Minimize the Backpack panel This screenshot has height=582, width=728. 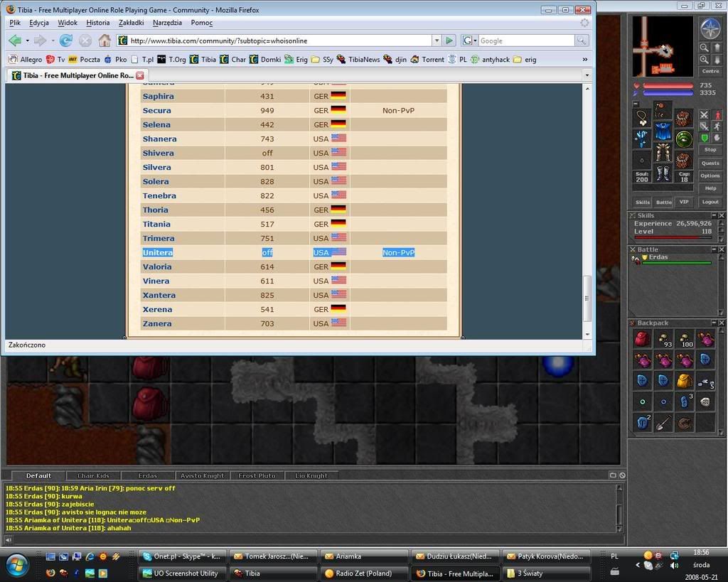point(714,323)
